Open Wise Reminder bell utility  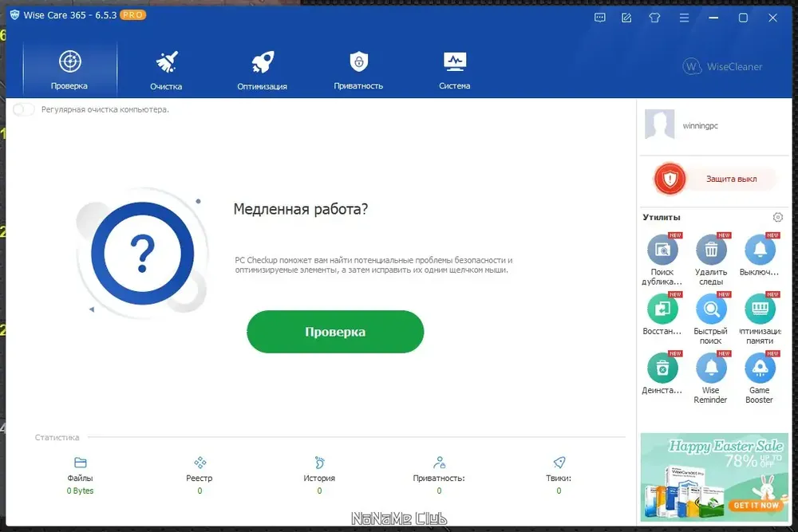pos(711,368)
